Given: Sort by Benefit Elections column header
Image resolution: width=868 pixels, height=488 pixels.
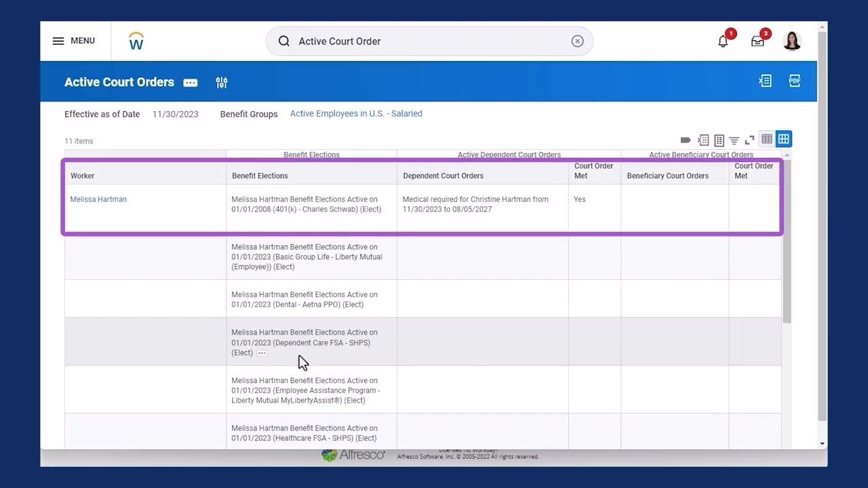Looking at the screenshot, I should click(x=312, y=176).
